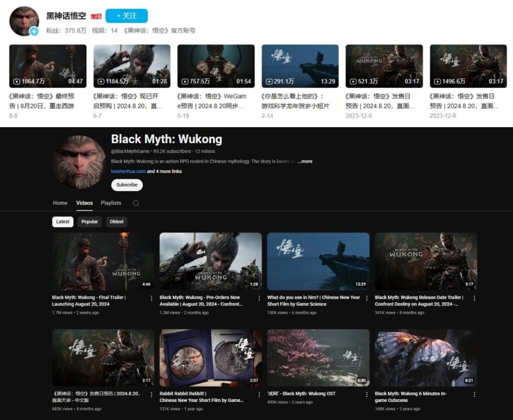513x420 pixels.
Task: Click the search icon beside Playlists tab
Action: [136, 203]
